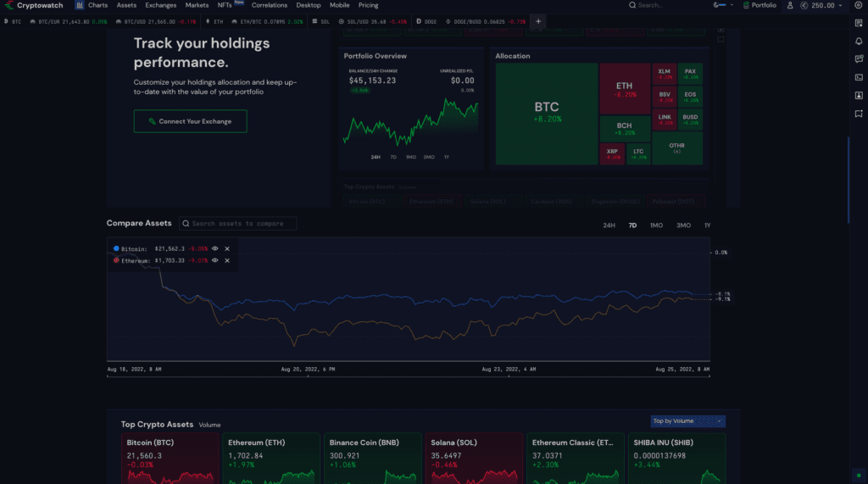The width and height of the screenshot is (868, 484).
Task: Click the BCH allocation tile
Action: (x=625, y=129)
